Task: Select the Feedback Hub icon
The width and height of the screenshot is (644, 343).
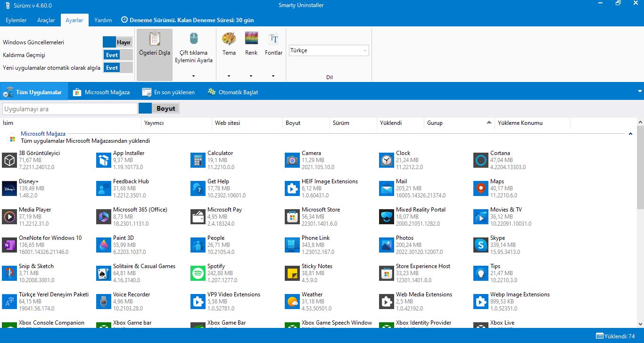Action: 104,188
